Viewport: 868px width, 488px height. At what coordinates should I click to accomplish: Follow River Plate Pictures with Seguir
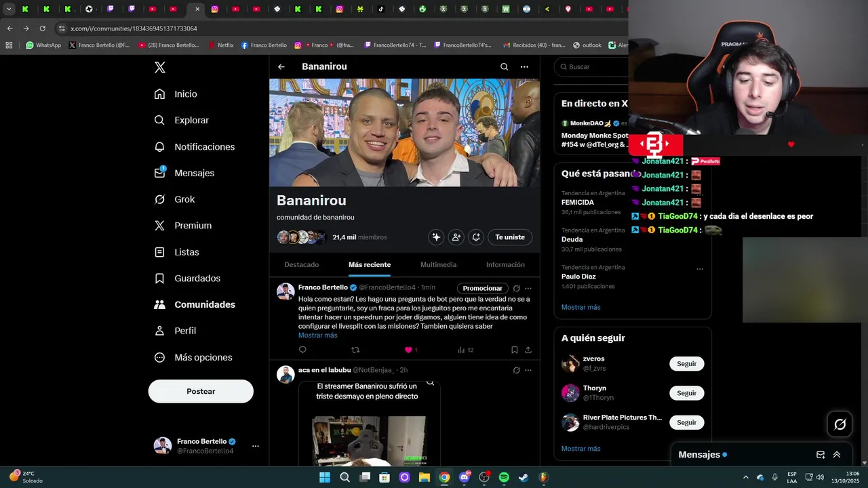686,422
